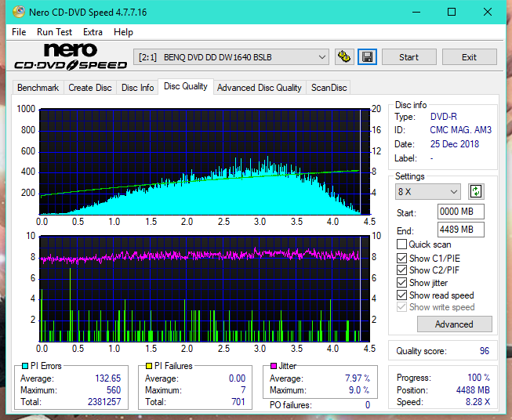The image size is (512, 420).
Task: Click the refresh speed settings icon
Action: pyautogui.click(x=476, y=191)
